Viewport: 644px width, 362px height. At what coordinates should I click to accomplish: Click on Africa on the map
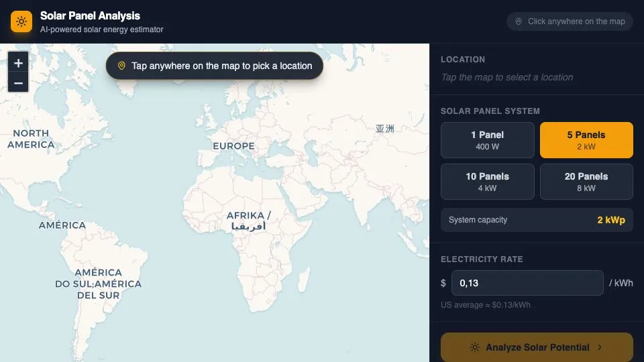point(248,221)
